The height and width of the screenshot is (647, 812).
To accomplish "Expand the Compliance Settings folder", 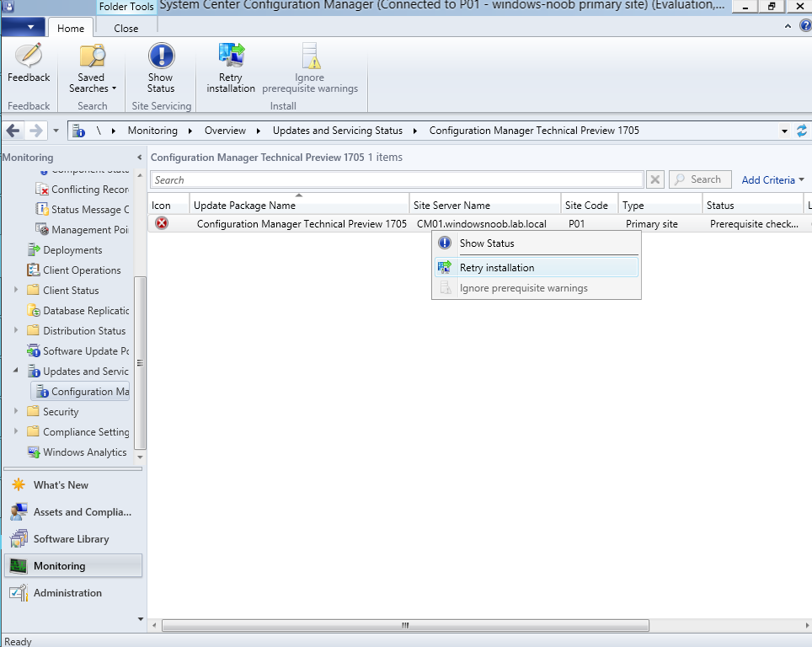I will 15,431.
